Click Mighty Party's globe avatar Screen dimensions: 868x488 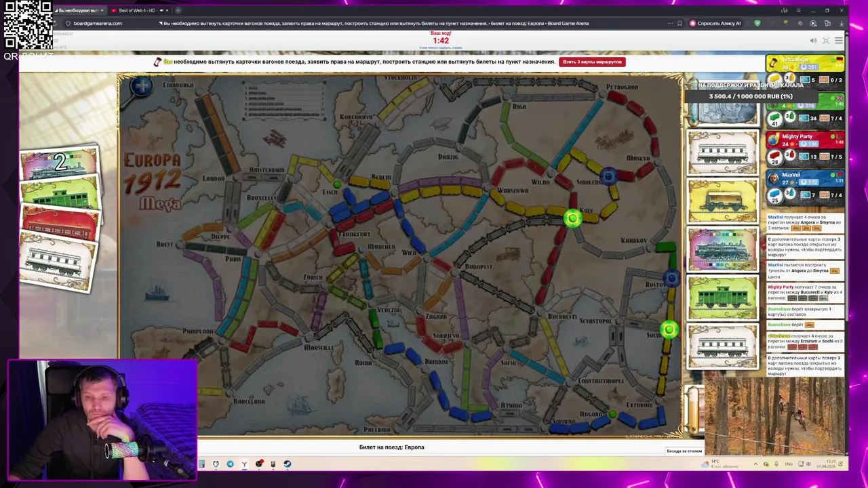(x=773, y=140)
